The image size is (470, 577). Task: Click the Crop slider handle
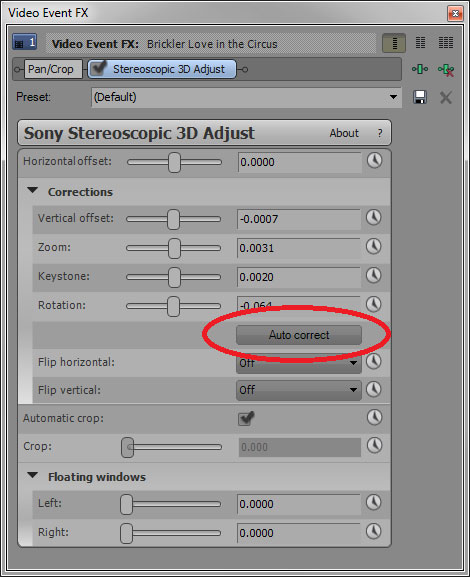(x=127, y=447)
